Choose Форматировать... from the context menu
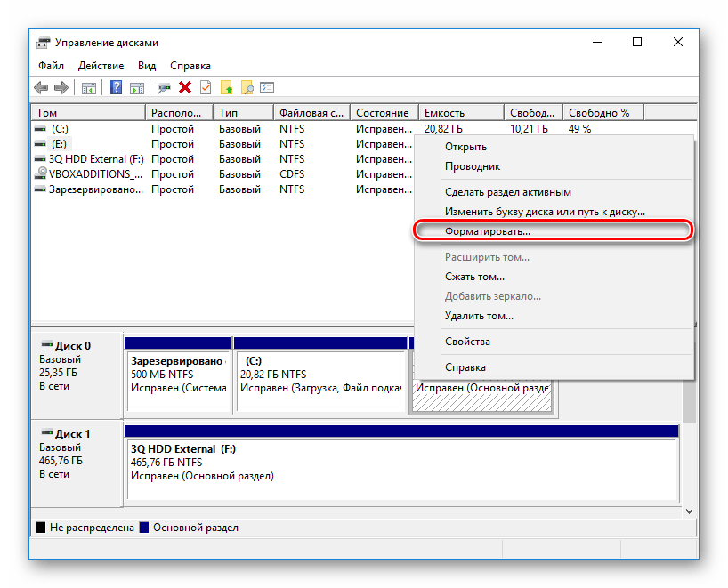 (488, 231)
